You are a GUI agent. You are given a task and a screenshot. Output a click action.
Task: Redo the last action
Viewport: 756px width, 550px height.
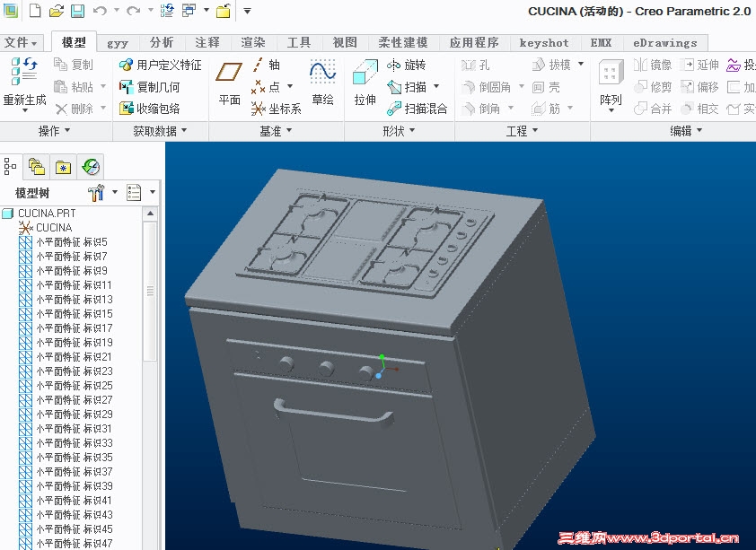[134, 10]
